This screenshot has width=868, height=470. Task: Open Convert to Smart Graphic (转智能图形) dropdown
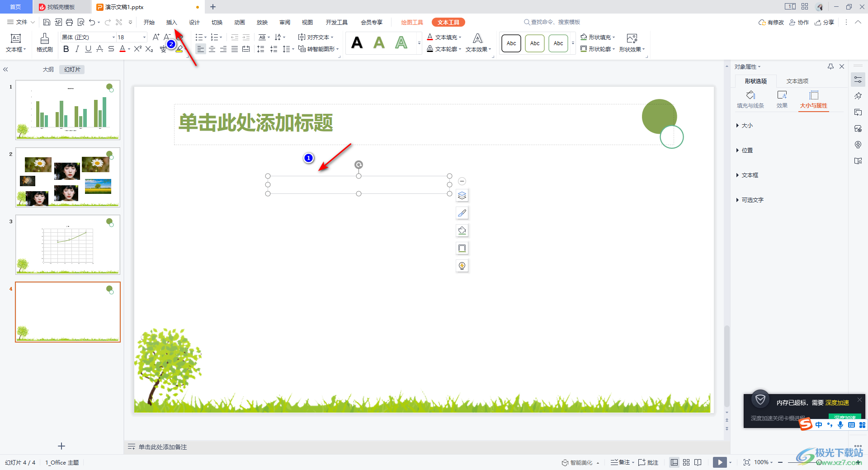click(x=319, y=49)
